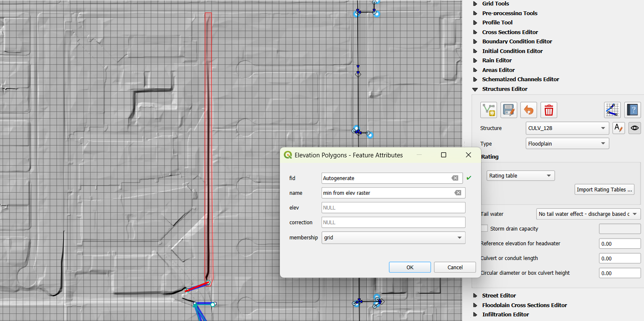Click the elev NULL input field
644x321 pixels.
click(393, 208)
